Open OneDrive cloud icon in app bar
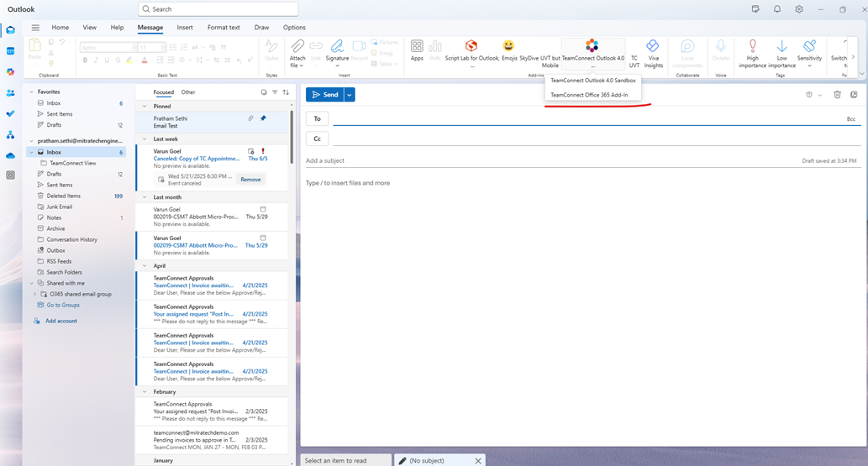 coord(11,155)
